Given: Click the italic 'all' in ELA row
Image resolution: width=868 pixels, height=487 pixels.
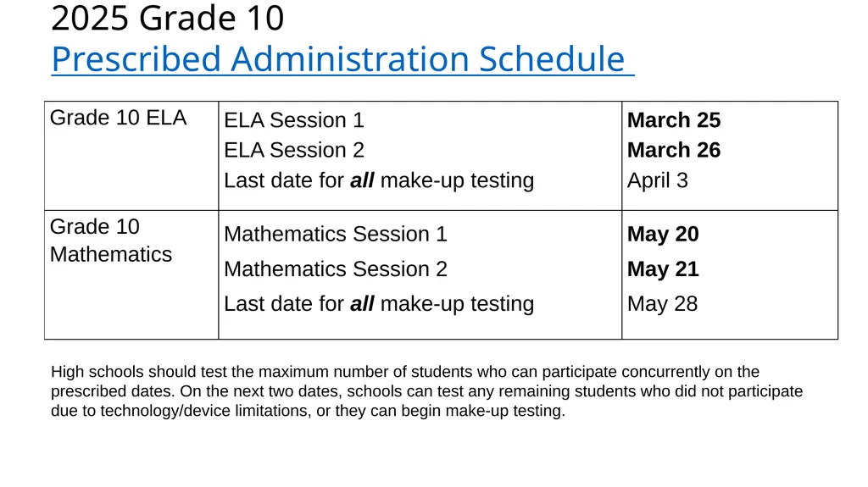Looking at the screenshot, I should (x=362, y=180).
